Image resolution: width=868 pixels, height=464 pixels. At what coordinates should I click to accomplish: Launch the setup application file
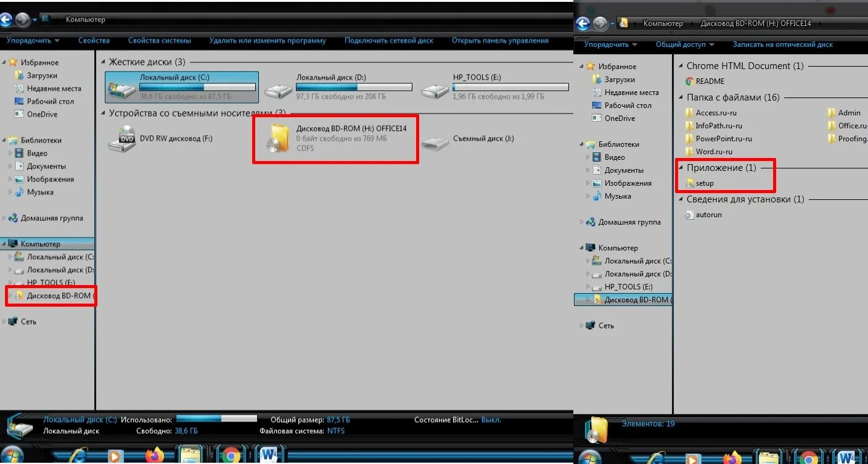coord(699,183)
